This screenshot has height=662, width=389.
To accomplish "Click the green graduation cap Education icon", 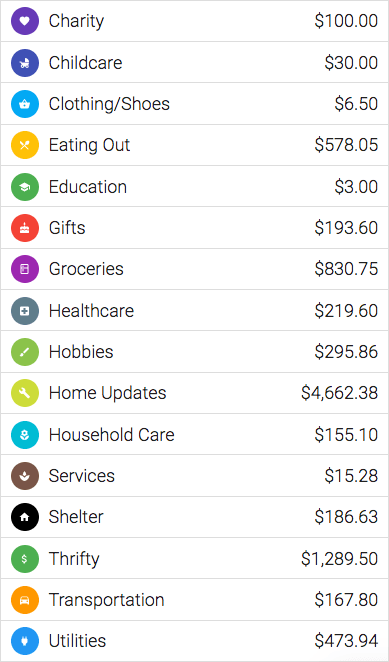I will click(25, 187).
